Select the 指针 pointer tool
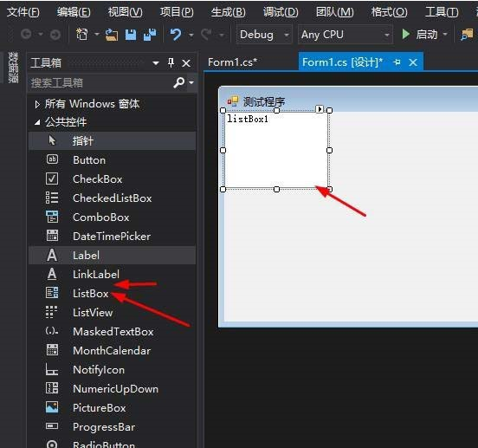This screenshot has height=448, width=478. [113, 140]
